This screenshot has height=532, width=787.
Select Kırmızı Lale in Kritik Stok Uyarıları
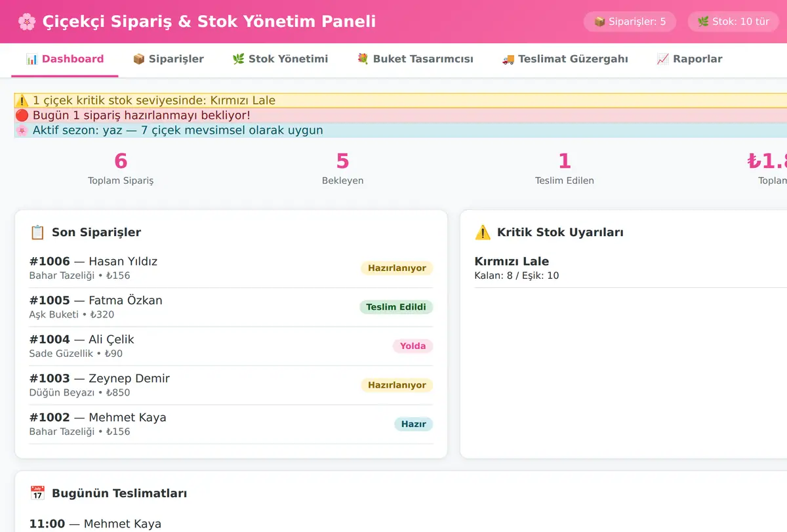[512, 261]
